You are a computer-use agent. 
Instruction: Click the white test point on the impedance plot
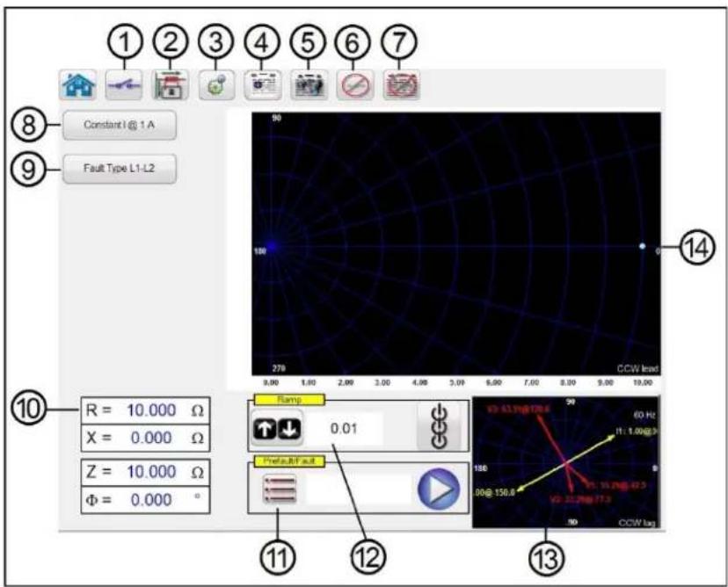pos(643,246)
